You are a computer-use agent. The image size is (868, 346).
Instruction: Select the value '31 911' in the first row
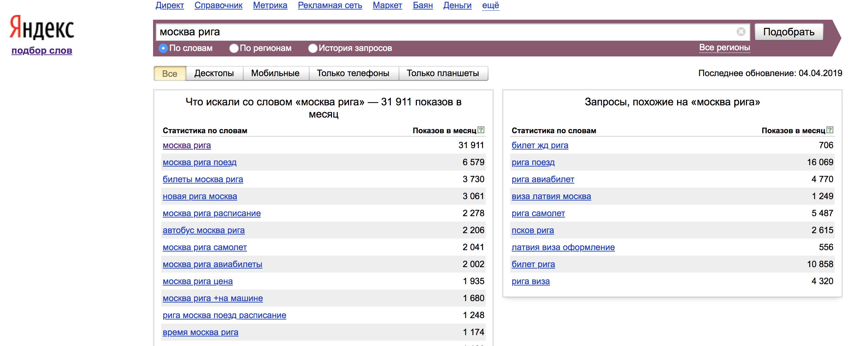pyautogui.click(x=471, y=145)
